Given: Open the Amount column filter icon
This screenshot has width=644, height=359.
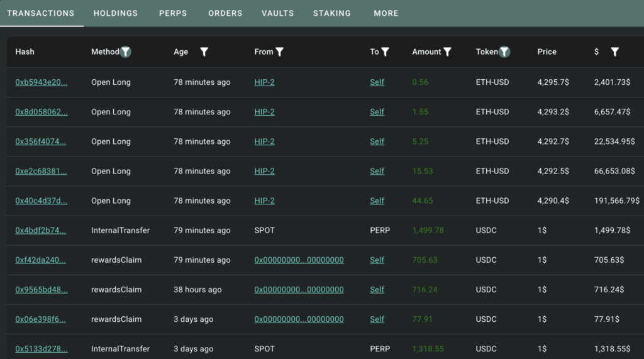Looking at the screenshot, I should 447,52.
